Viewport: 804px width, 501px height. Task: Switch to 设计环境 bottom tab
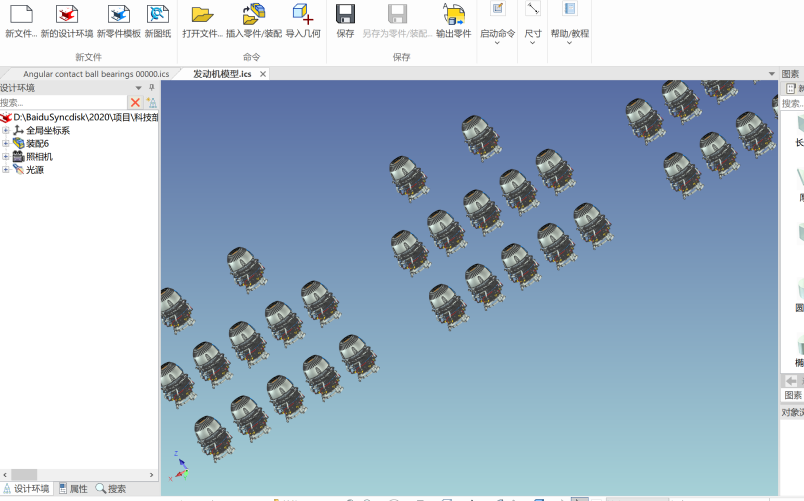[26, 489]
